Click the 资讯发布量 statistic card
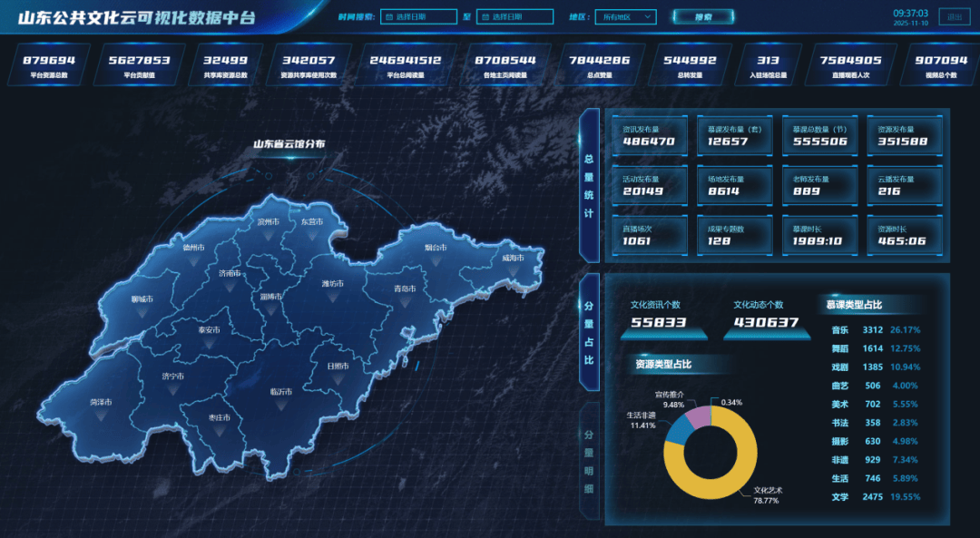Image resolution: width=980 pixels, height=538 pixels. (x=648, y=135)
